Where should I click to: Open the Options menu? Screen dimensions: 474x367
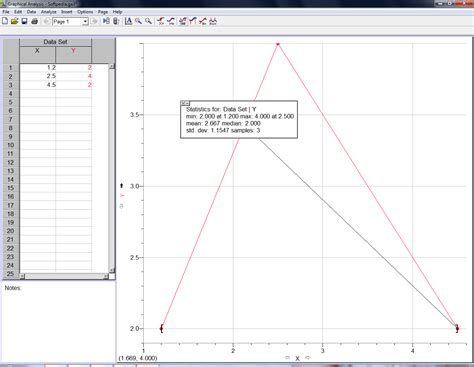click(x=85, y=12)
